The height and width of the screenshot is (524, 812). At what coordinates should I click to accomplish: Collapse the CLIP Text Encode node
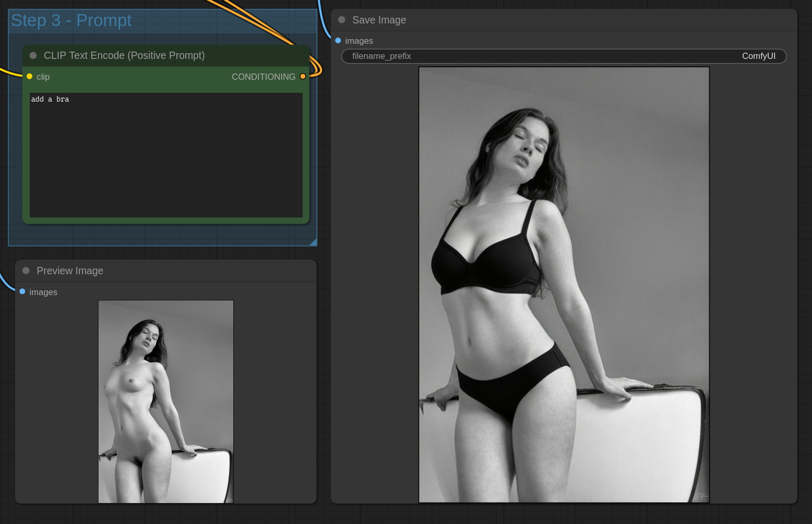point(33,55)
